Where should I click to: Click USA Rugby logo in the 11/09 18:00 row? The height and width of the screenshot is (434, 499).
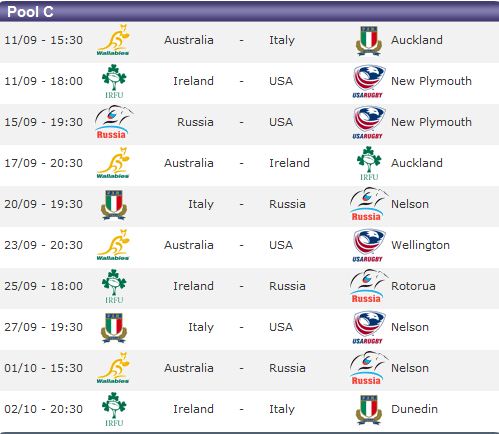coord(368,81)
